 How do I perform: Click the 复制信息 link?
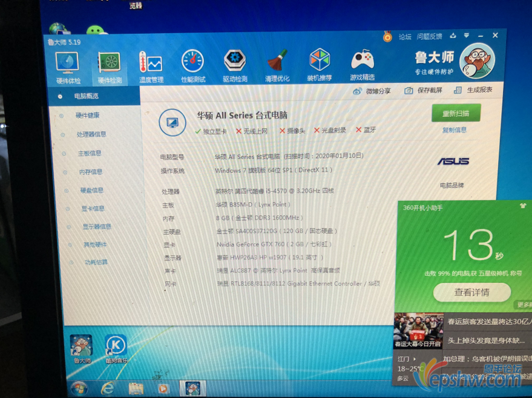(x=455, y=130)
